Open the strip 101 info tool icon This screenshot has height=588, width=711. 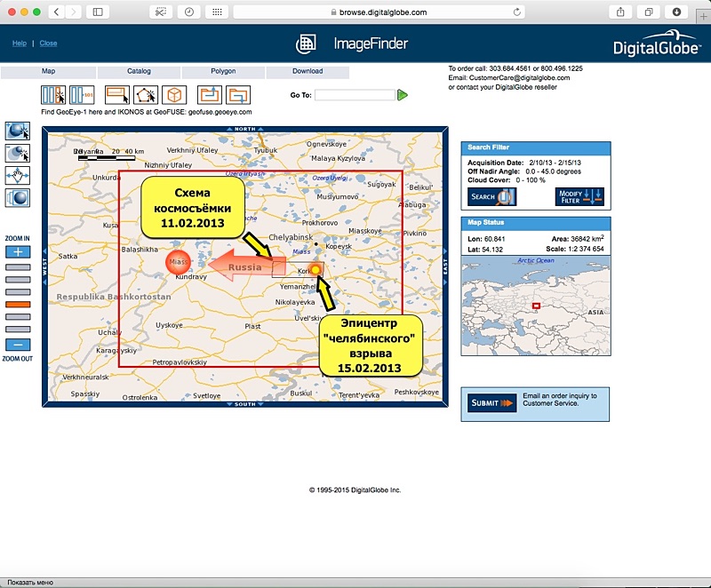click(x=82, y=95)
